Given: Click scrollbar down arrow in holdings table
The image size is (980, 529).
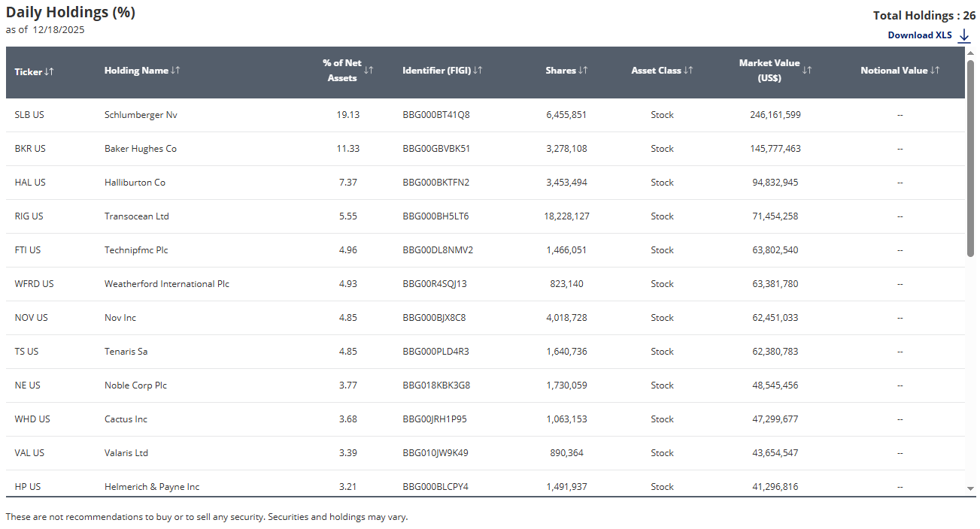Looking at the screenshot, I should click(970, 488).
